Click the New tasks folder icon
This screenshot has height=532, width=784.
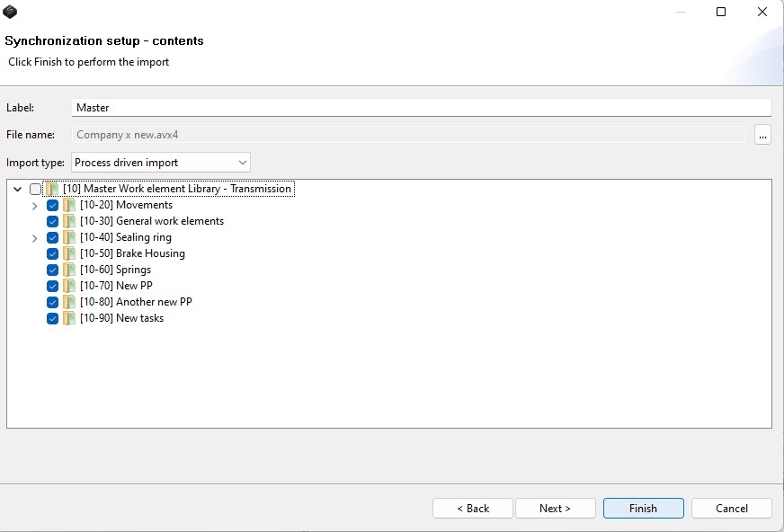(69, 318)
